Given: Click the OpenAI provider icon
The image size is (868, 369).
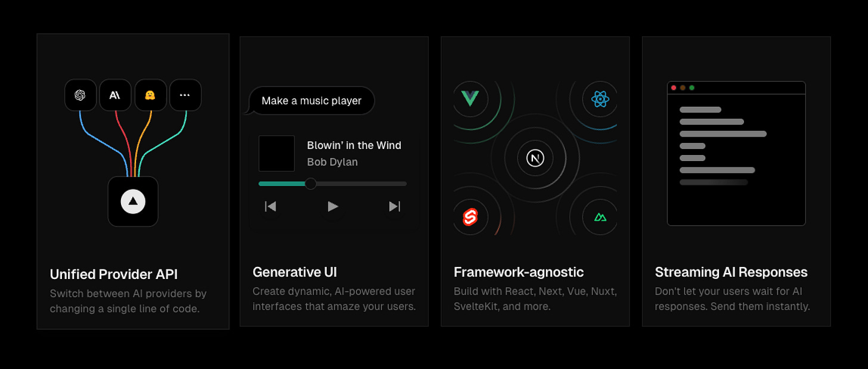Looking at the screenshot, I should coord(80,95).
